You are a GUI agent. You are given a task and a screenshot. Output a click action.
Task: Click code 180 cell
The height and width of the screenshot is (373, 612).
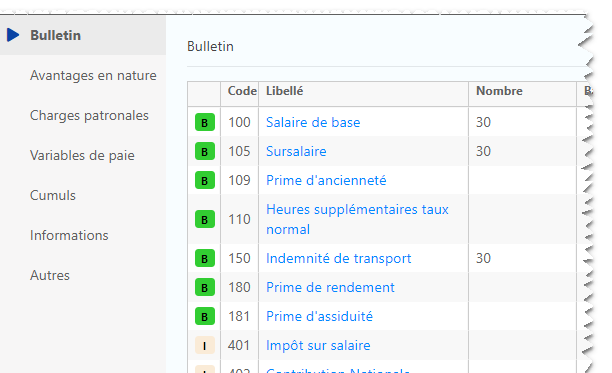point(239,287)
